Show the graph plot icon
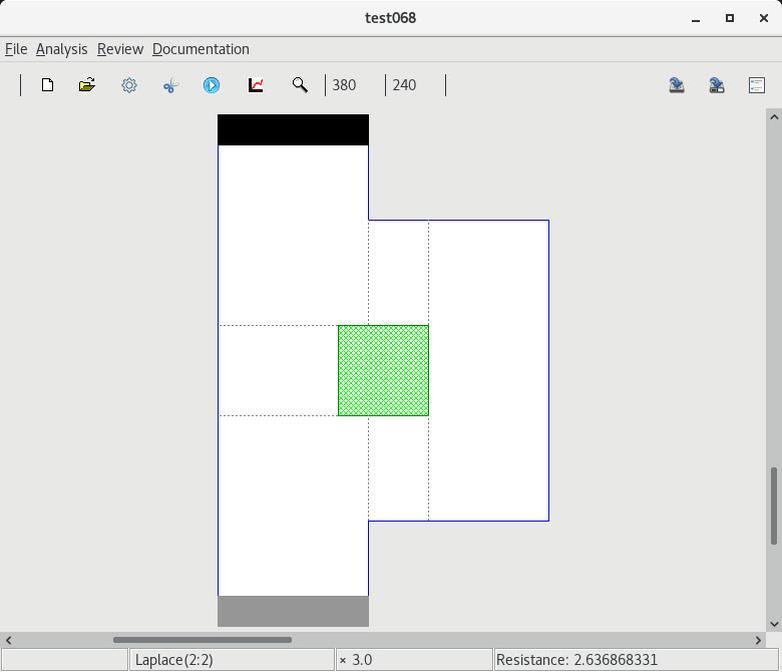Screen dimensions: 782x672 click(256, 85)
